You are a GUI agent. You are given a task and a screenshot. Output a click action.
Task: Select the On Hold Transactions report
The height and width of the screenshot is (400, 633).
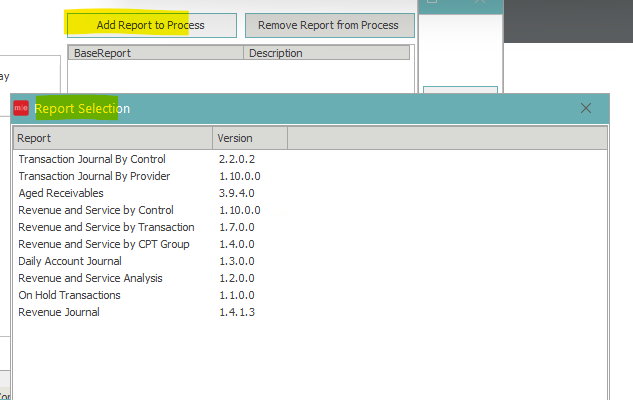[x=69, y=295]
